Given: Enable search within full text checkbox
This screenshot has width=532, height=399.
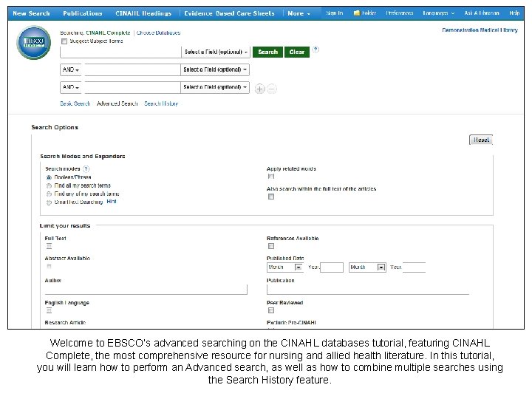Looking at the screenshot, I should coord(270,197).
